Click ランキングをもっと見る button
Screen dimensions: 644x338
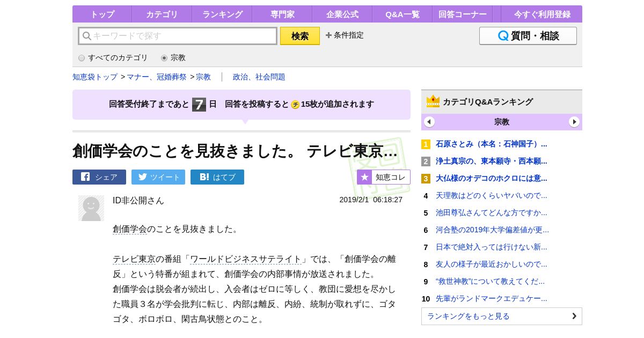tap(502, 316)
